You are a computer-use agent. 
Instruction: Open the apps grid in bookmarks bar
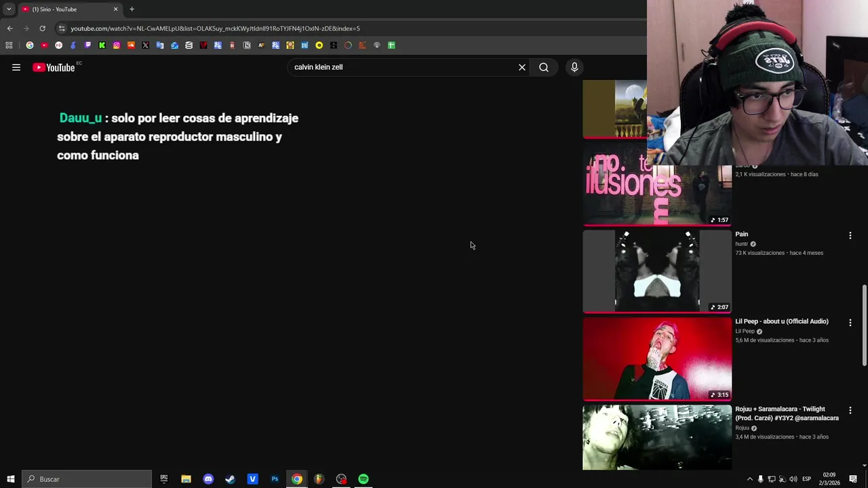(9, 45)
